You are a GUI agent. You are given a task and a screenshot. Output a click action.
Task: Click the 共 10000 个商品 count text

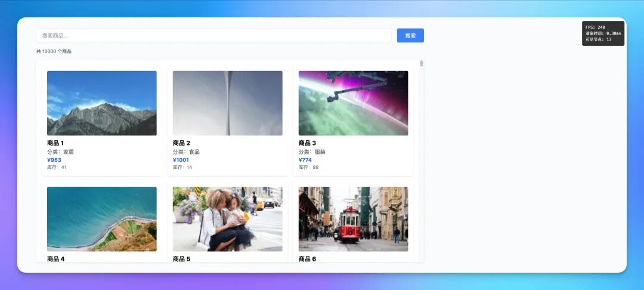click(x=54, y=51)
